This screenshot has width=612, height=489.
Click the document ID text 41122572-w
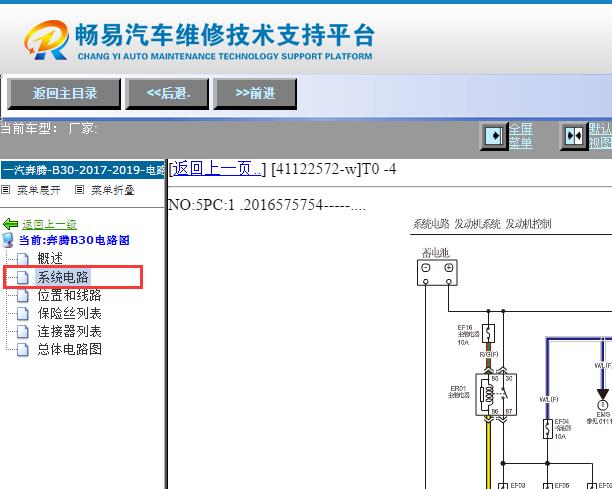click(x=314, y=169)
